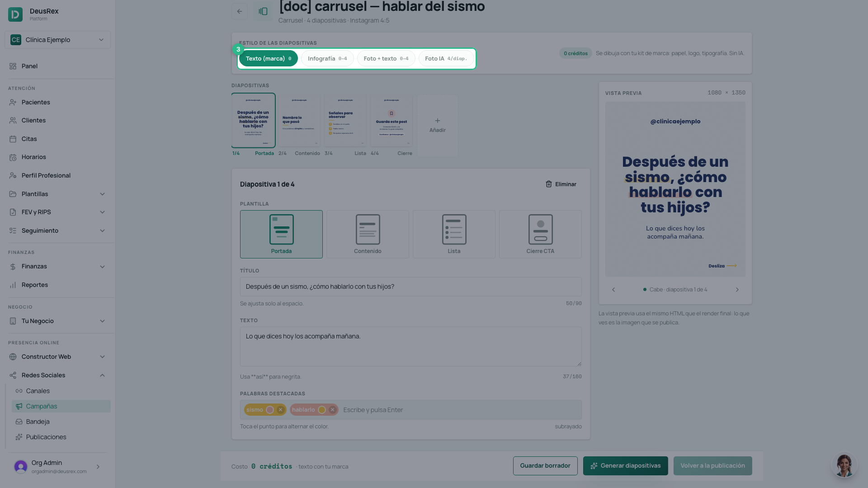Select Infografía slide style
The height and width of the screenshot is (488, 868).
point(327,58)
